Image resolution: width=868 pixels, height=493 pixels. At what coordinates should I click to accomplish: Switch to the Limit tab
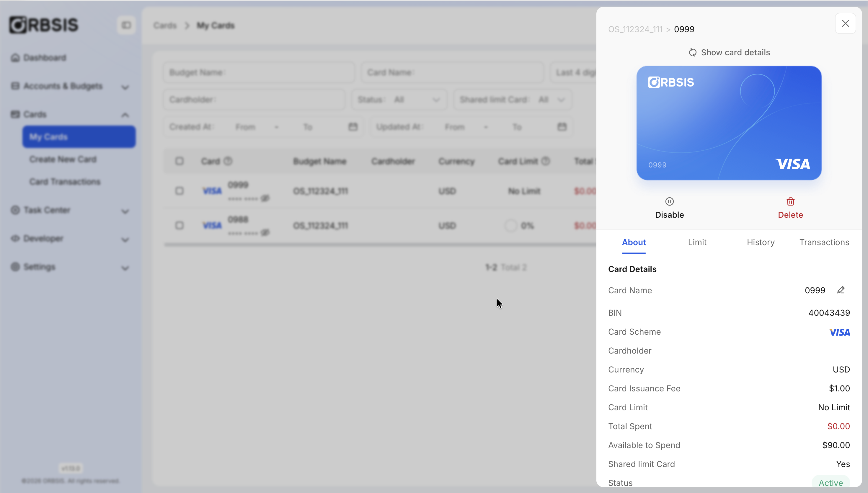(697, 242)
